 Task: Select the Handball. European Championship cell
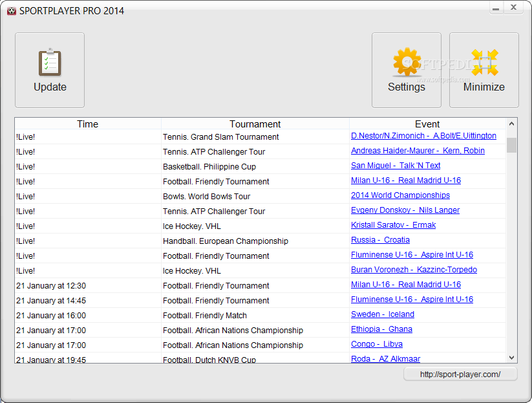255,241
